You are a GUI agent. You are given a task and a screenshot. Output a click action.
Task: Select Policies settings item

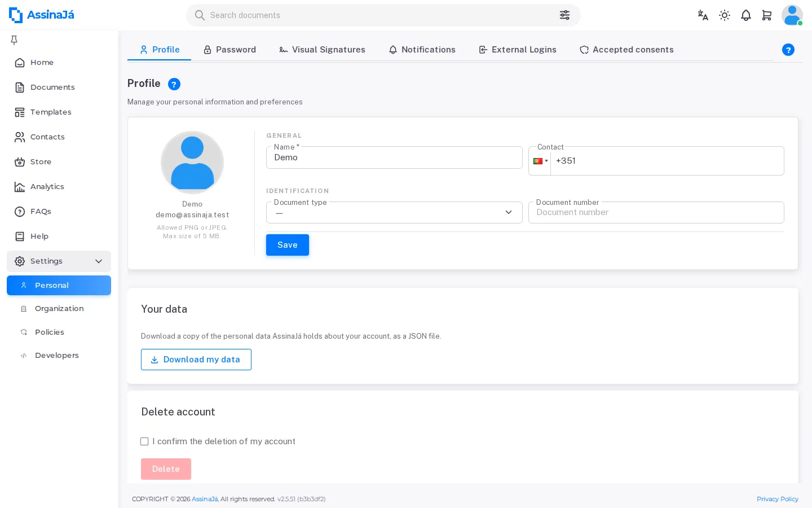coord(59,332)
